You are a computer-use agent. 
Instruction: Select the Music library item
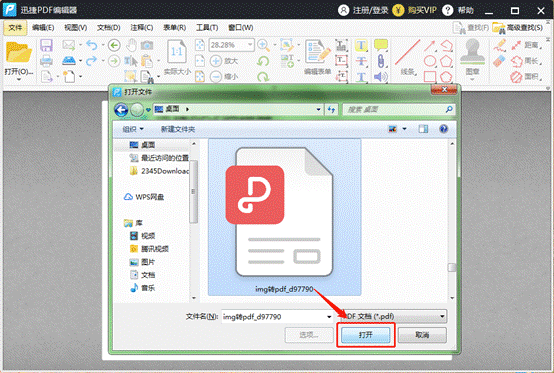(x=143, y=288)
